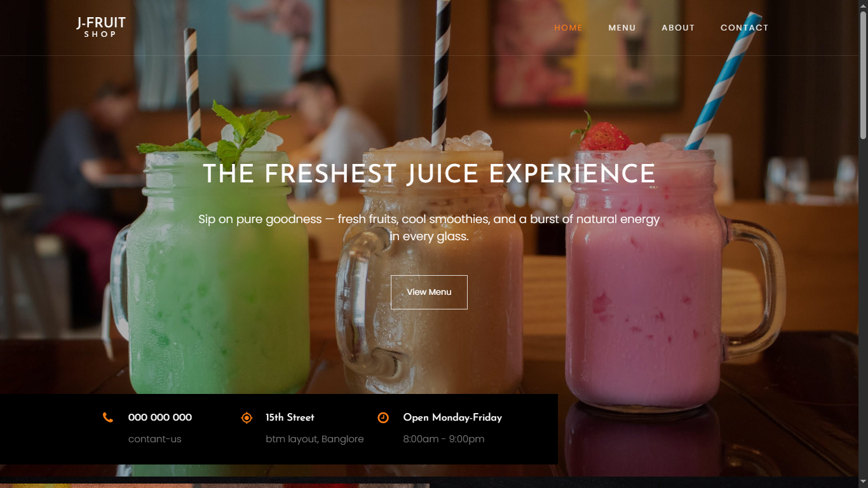Select the 000 000 000 phone number
This screenshot has height=488, width=868.
[x=160, y=417]
